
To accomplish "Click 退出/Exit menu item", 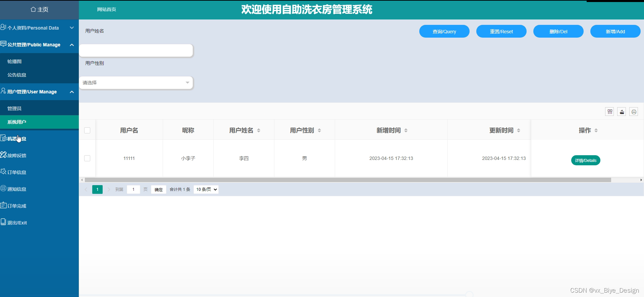I will (39, 223).
